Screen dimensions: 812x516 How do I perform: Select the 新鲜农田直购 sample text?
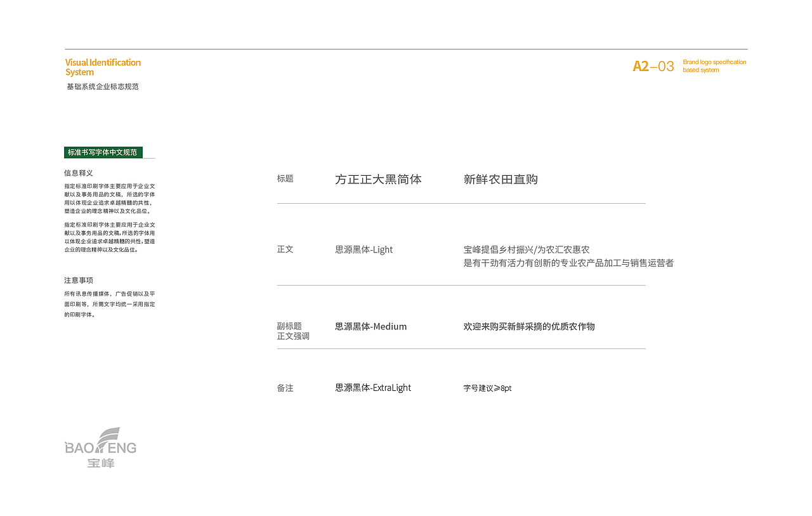[x=501, y=179]
